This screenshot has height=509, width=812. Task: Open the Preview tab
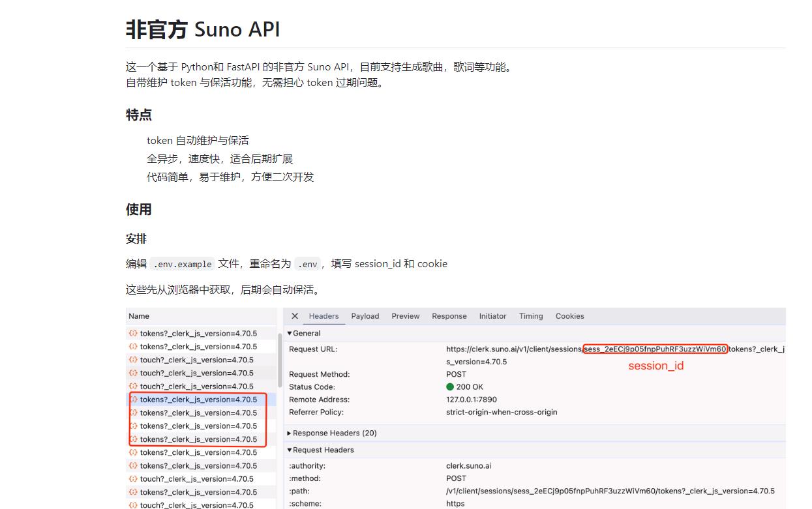click(x=406, y=316)
